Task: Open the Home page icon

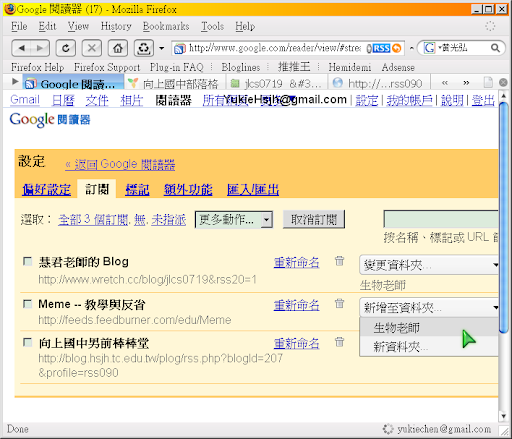Action: (118, 48)
